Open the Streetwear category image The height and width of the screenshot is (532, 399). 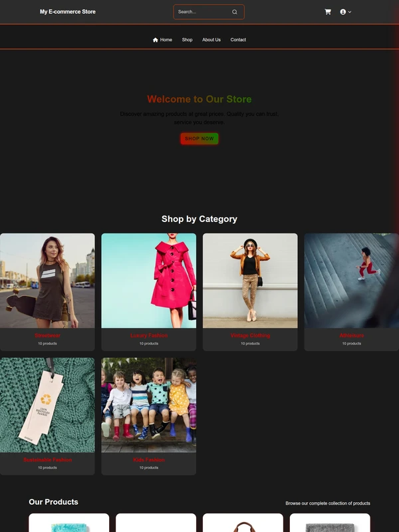point(47,281)
